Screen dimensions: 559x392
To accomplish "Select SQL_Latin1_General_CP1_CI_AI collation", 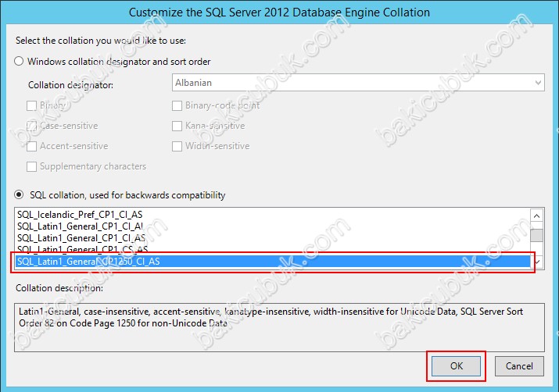I will (x=273, y=226).
